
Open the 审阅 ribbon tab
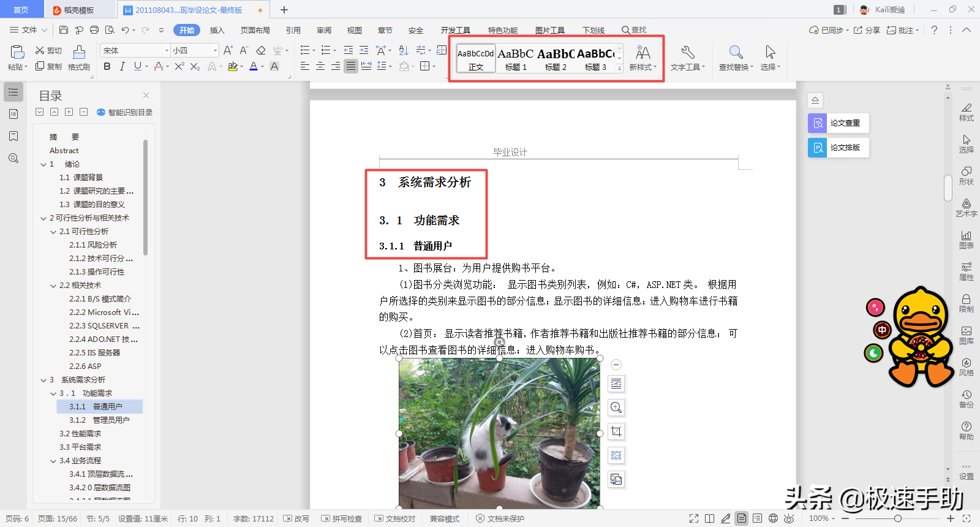[324, 30]
